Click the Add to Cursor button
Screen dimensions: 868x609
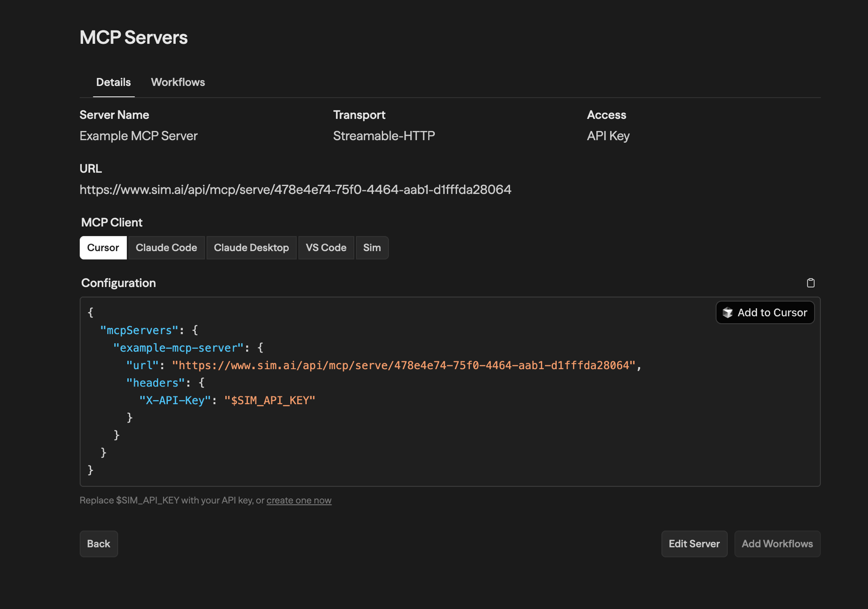[765, 312]
